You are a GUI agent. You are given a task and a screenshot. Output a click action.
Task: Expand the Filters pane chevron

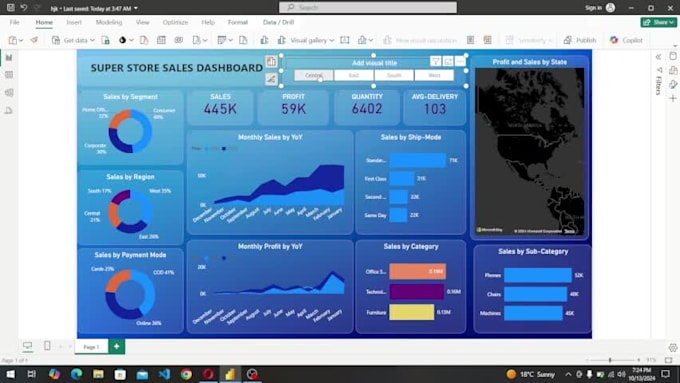click(658, 57)
